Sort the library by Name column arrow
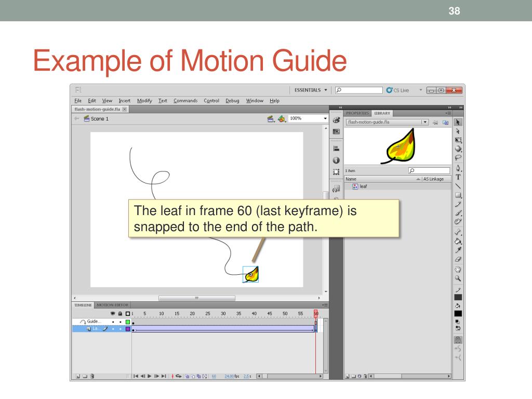The image size is (532, 399). [x=418, y=179]
